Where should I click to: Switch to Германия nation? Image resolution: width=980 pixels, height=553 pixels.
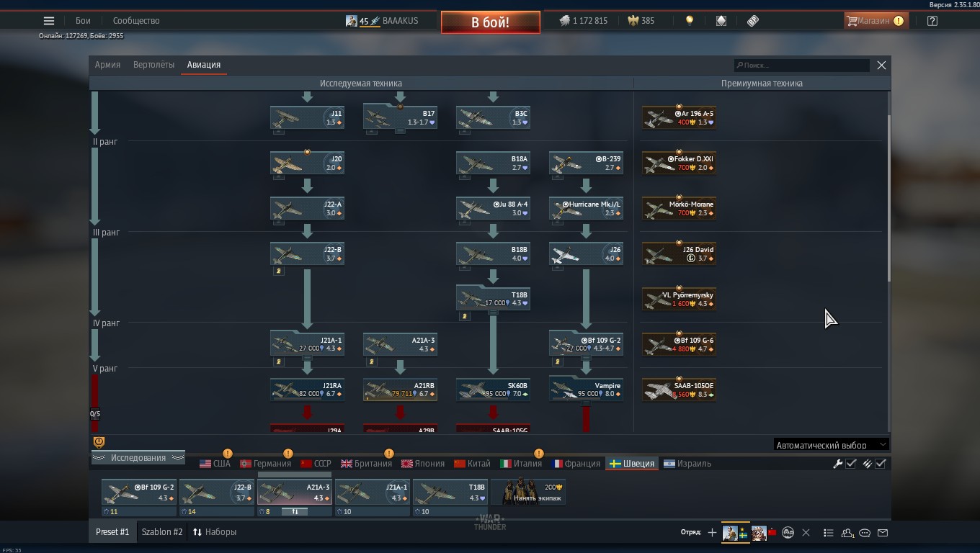[265, 464]
